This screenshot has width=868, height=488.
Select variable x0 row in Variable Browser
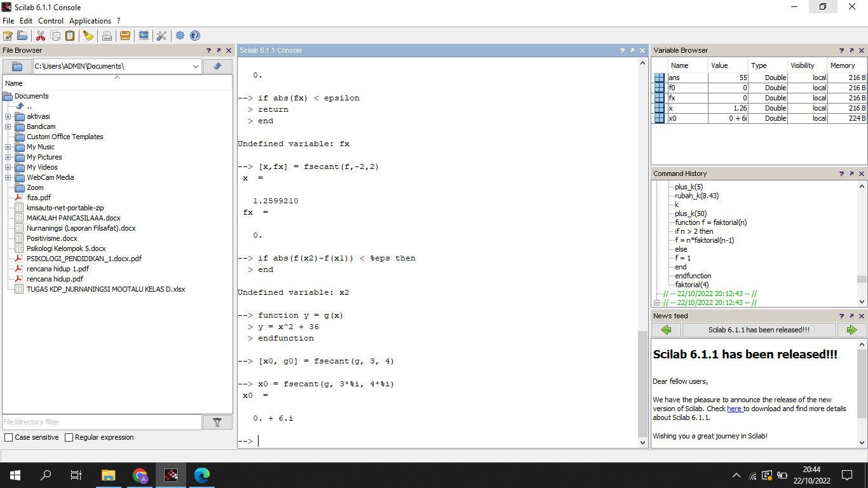pos(759,118)
